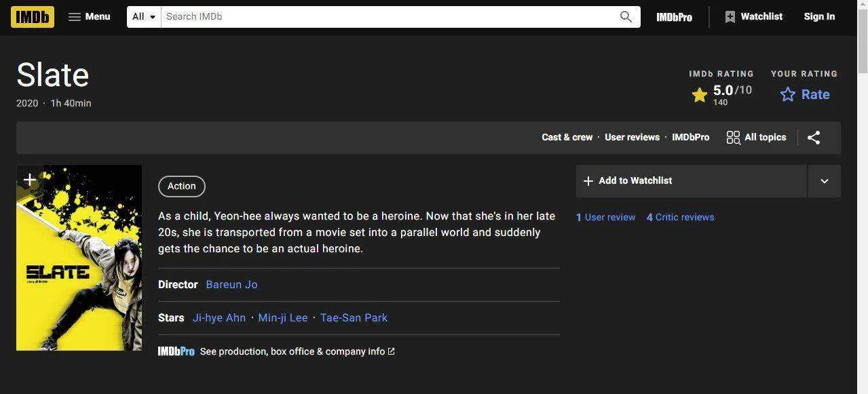Add to watchlist via poster plus ribbon
Screen dimensions: 868x394
click(x=29, y=180)
